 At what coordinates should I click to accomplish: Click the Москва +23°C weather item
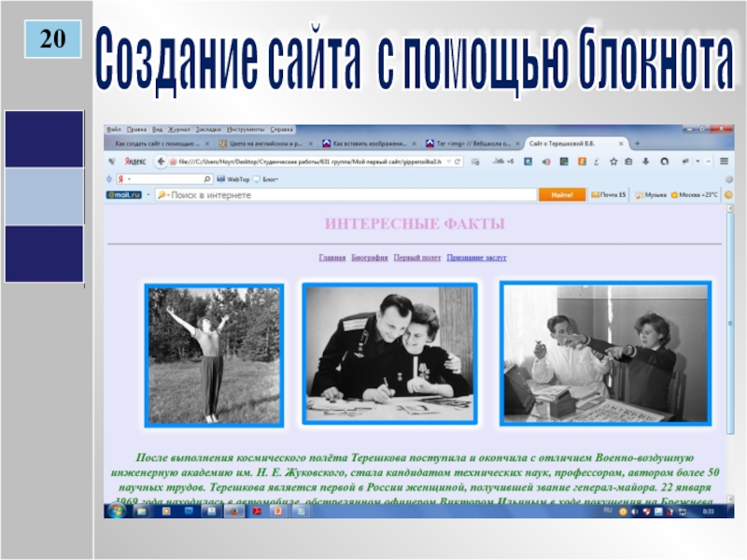(x=694, y=195)
